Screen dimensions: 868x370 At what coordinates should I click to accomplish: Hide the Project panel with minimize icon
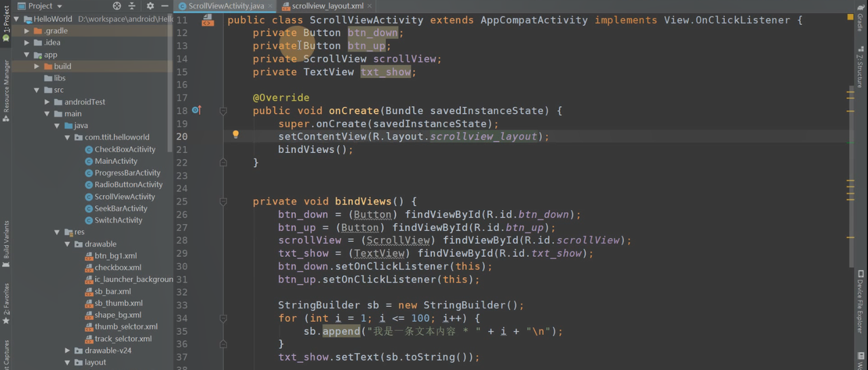(x=164, y=5)
